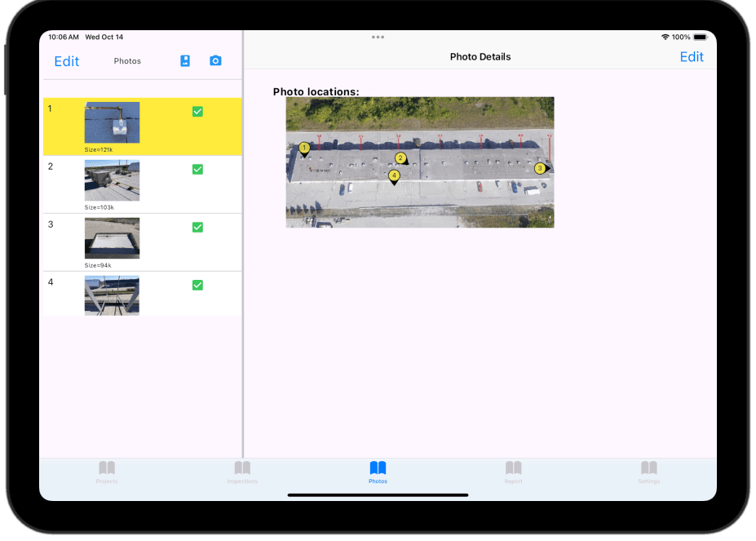756x541 pixels.
Task: Tap the Wi-Fi status icon
Action: click(x=665, y=38)
